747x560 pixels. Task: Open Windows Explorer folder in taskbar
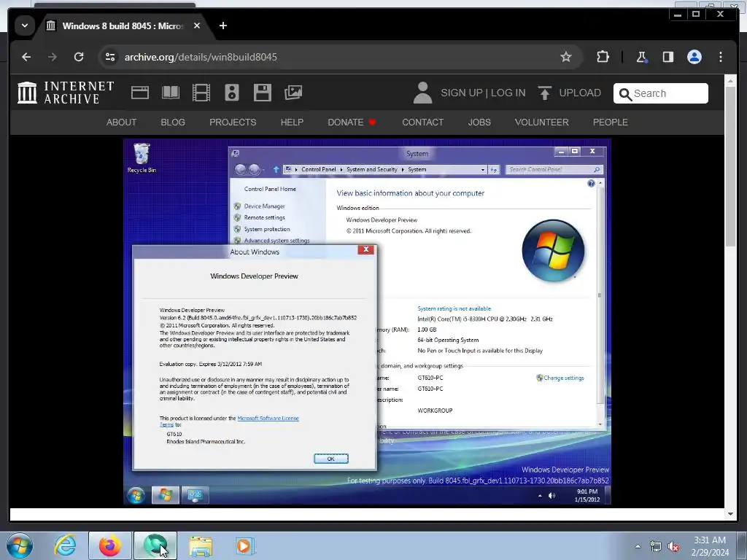[201, 546]
